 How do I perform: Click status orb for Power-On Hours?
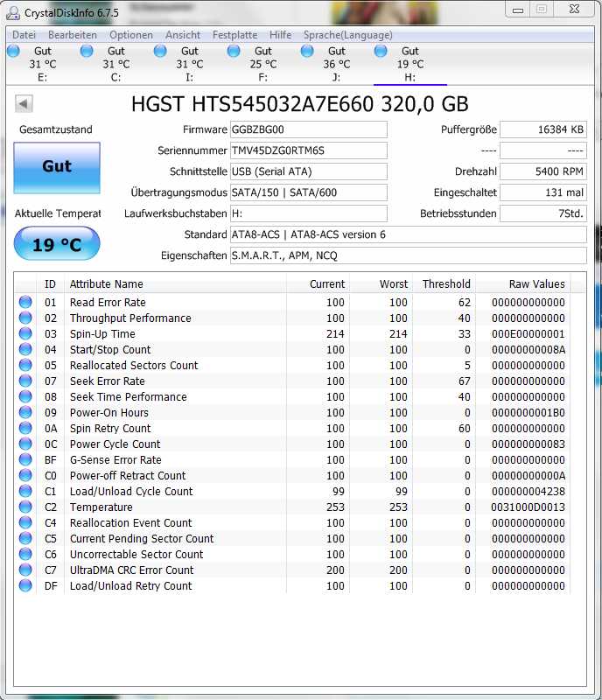(25, 412)
